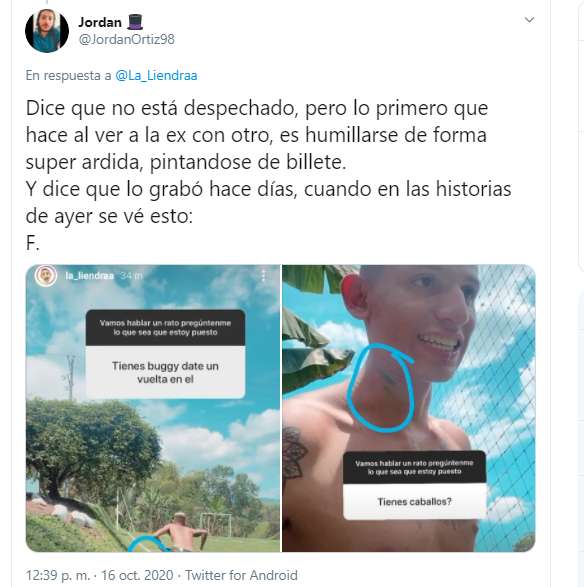The height and width of the screenshot is (587, 584).
Task: Click the la_liendraa story username
Action: pos(89,276)
